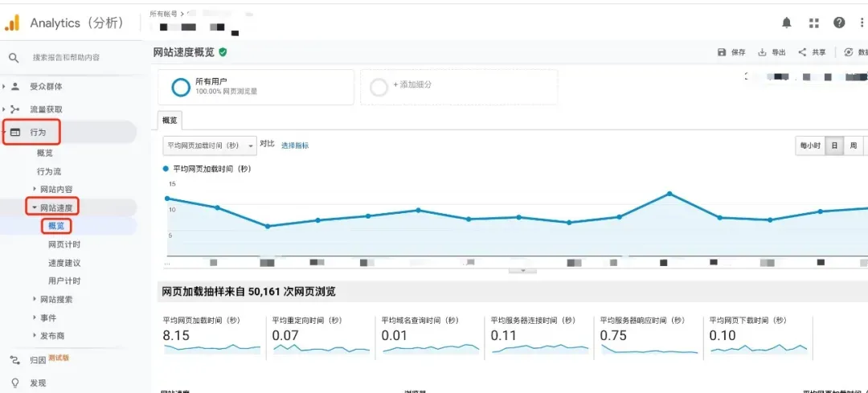Expand the 网站搜索 tree node
The height and width of the screenshot is (393, 868).
[35, 300]
